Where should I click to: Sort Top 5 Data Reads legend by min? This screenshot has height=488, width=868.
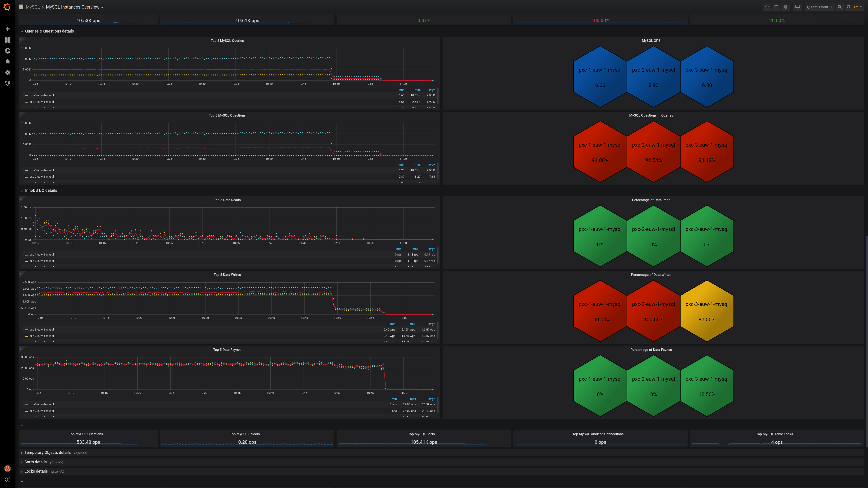pos(399,249)
